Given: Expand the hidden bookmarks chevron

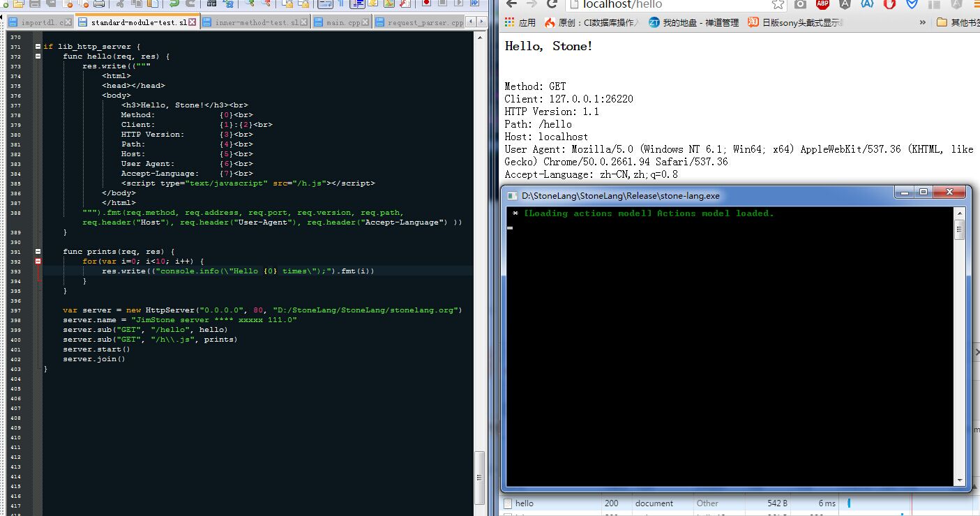Looking at the screenshot, I should [922, 22].
